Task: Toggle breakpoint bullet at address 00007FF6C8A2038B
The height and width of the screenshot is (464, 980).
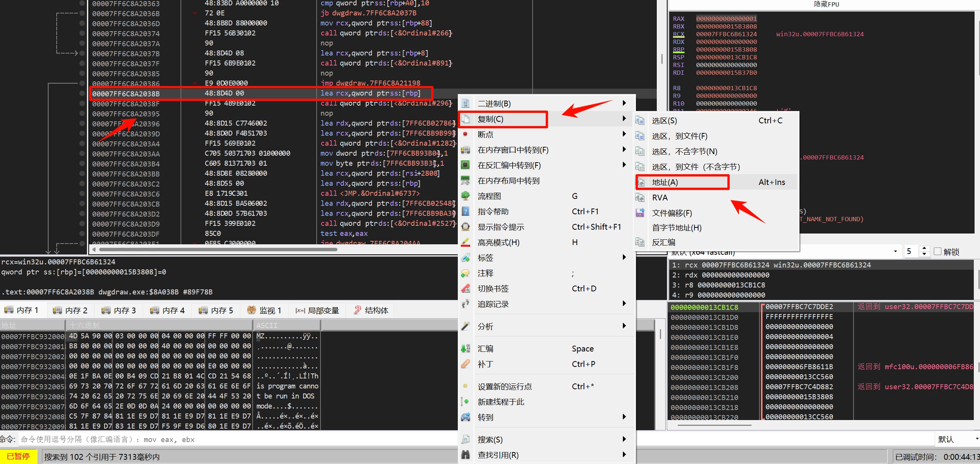Action: pyautogui.click(x=82, y=93)
